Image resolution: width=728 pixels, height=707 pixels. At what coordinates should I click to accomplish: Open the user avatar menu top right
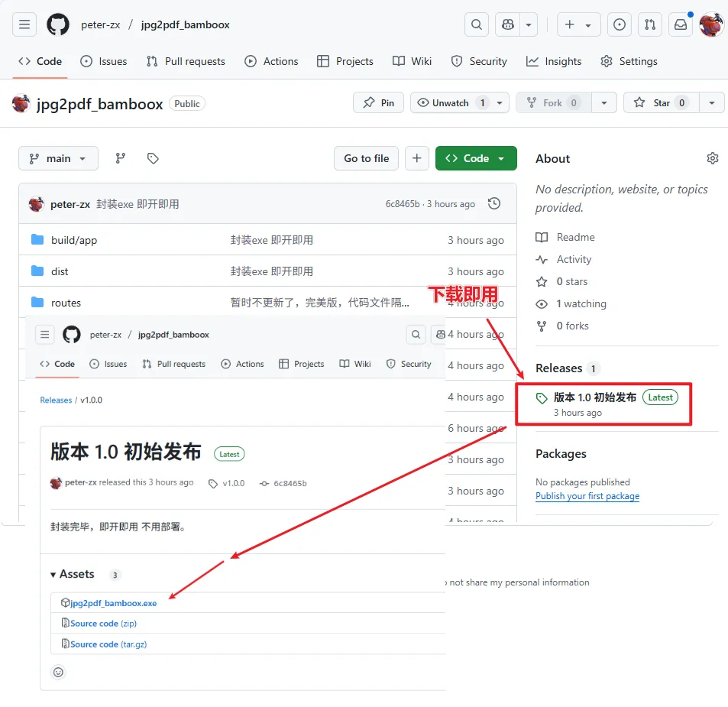tap(711, 24)
